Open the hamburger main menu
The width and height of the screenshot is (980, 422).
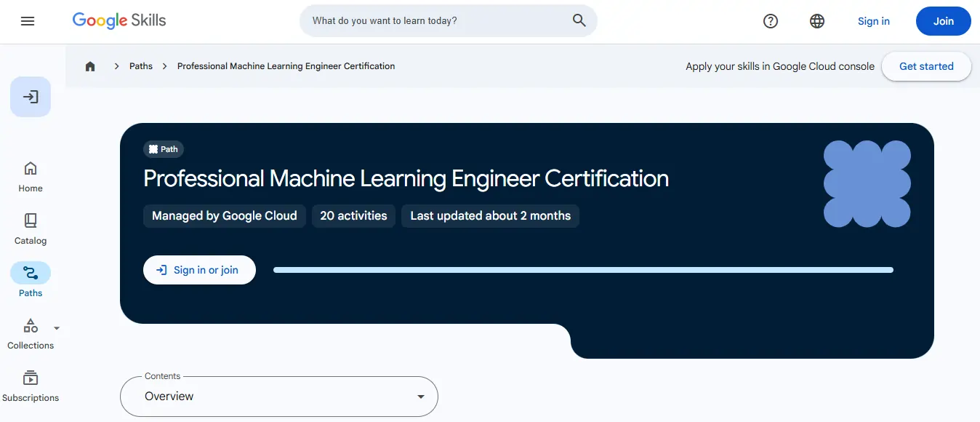[x=28, y=21]
